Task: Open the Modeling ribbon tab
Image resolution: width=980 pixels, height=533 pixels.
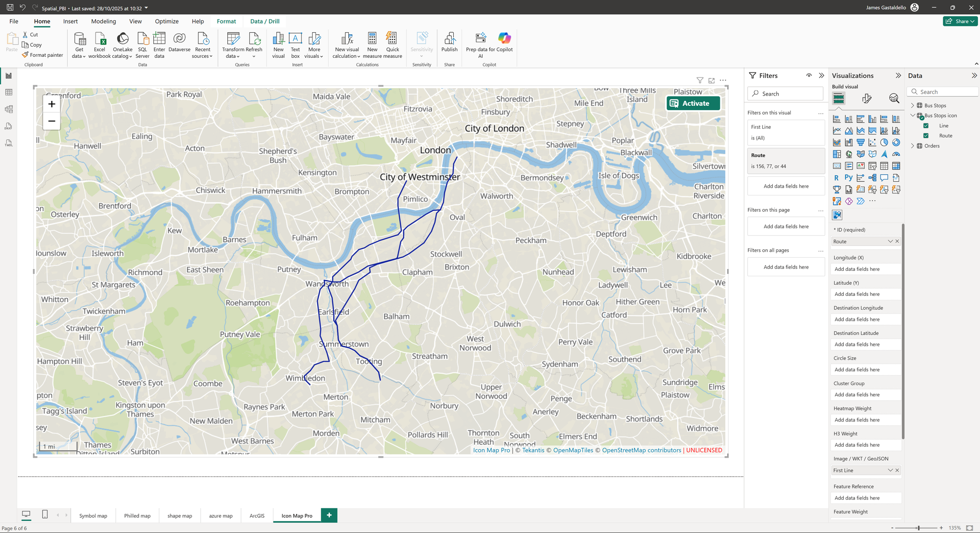Action: (x=103, y=22)
